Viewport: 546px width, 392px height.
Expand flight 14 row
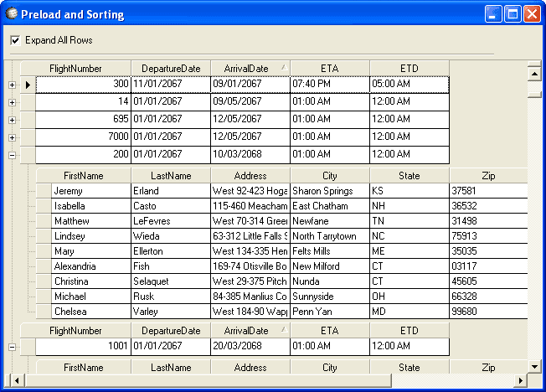click(x=13, y=102)
